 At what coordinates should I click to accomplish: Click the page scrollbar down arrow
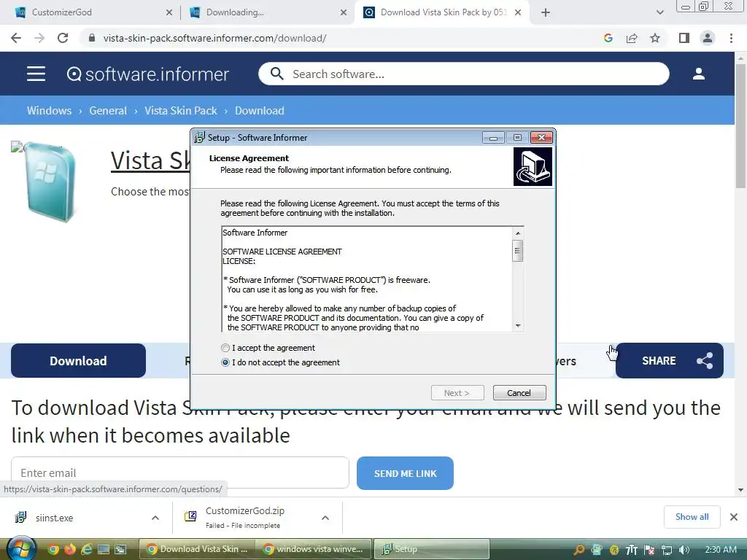(740, 489)
